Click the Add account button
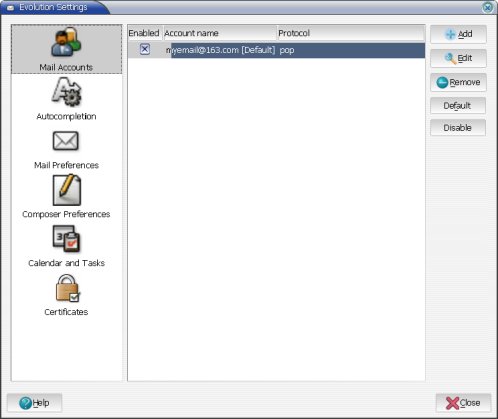Viewport: 498px width, 419px height. (x=458, y=34)
